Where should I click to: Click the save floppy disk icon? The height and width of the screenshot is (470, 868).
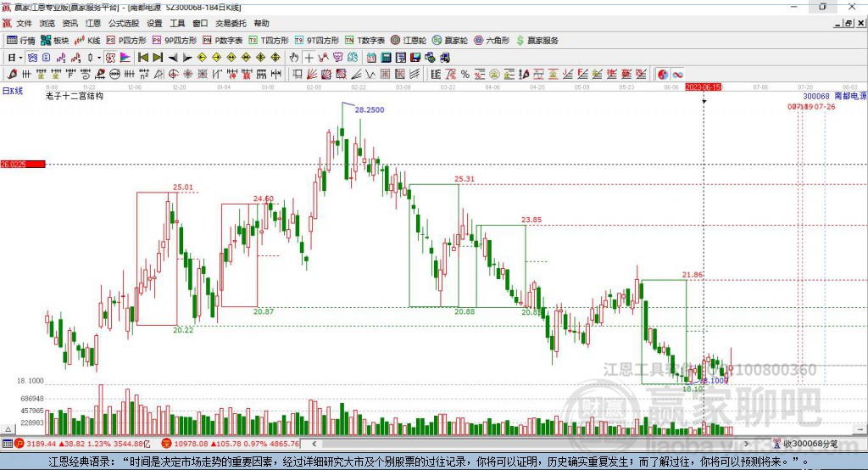(415, 58)
